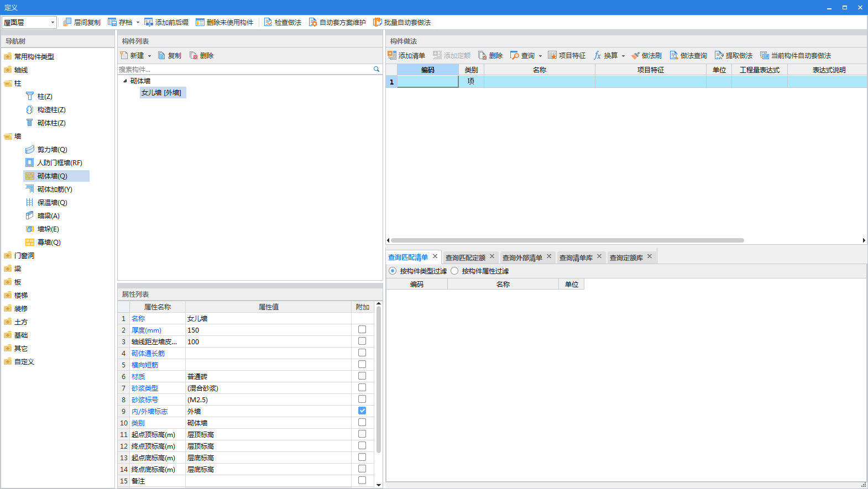Select 按构件属性过滤 radio button
The width and height of the screenshot is (868, 489).
(454, 271)
